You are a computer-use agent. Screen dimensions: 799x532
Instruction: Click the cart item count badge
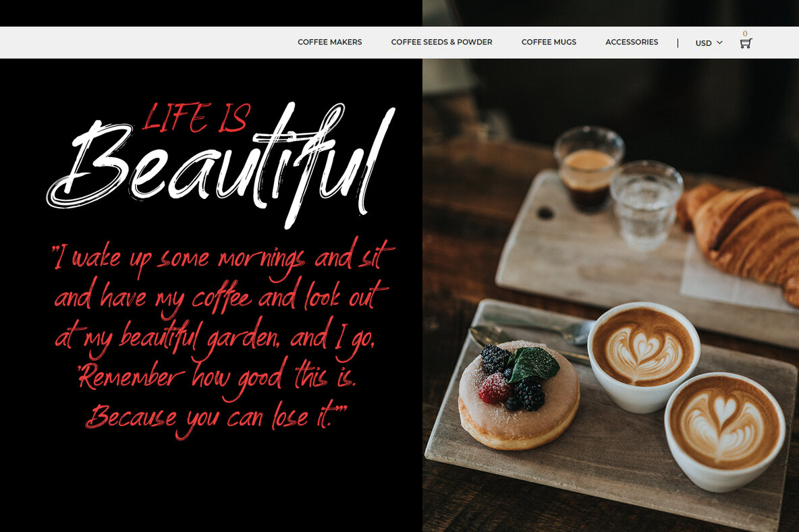745,34
